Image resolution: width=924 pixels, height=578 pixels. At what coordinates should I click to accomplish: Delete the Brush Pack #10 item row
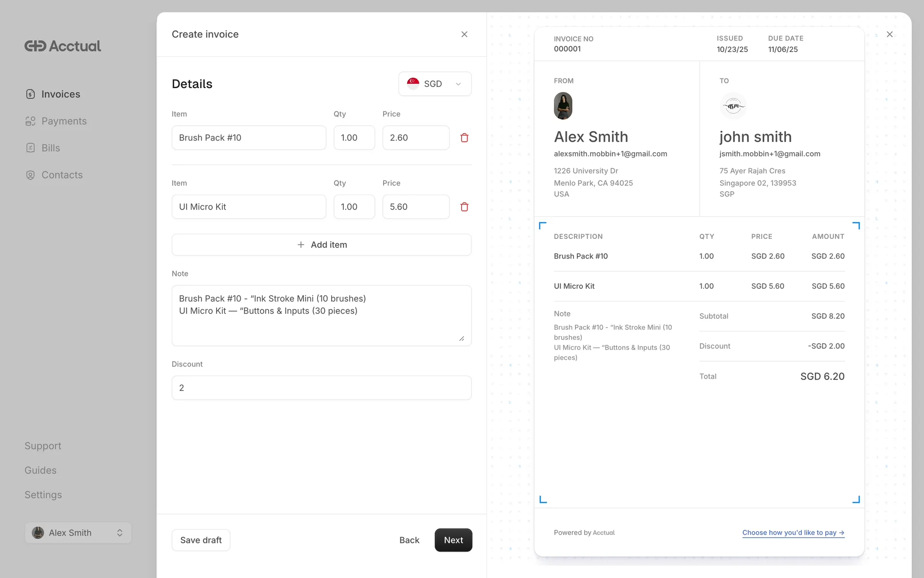pos(464,138)
